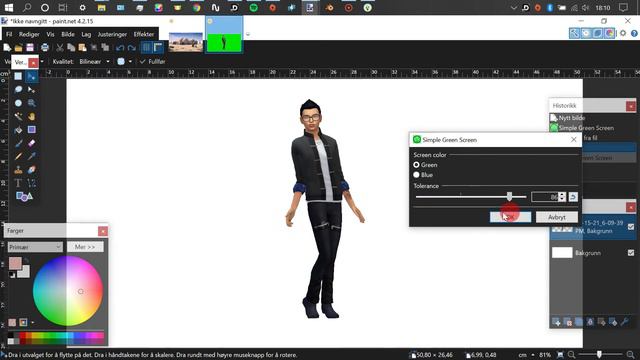Open the Kvalitet Bilineær dropdown
The width and height of the screenshot is (640, 360).
click(95, 62)
